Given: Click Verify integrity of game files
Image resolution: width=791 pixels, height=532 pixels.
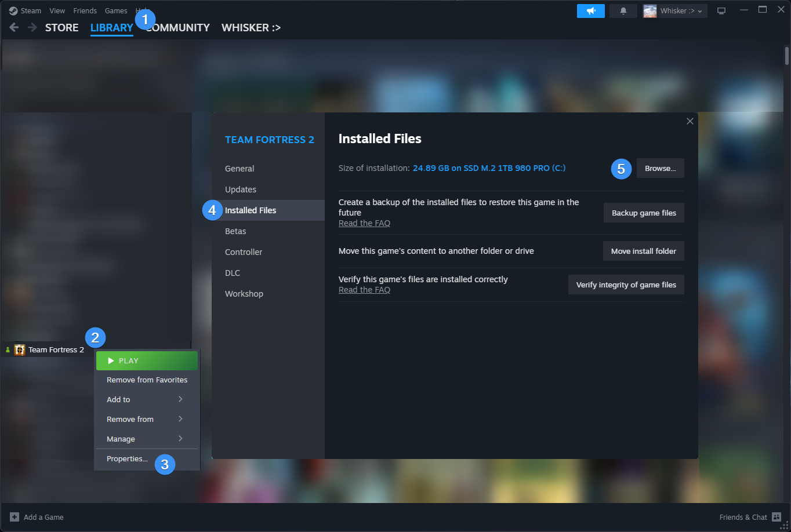Looking at the screenshot, I should (x=626, y=285).
